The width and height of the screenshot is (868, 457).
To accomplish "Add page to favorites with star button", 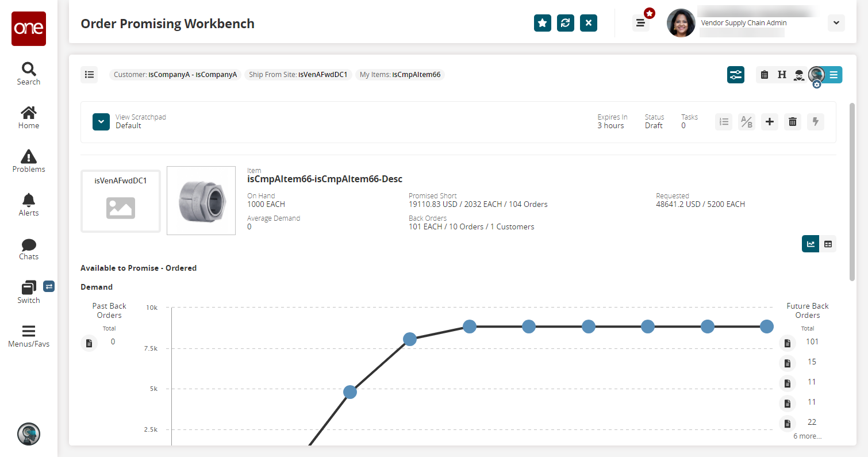I will [543, 23].
